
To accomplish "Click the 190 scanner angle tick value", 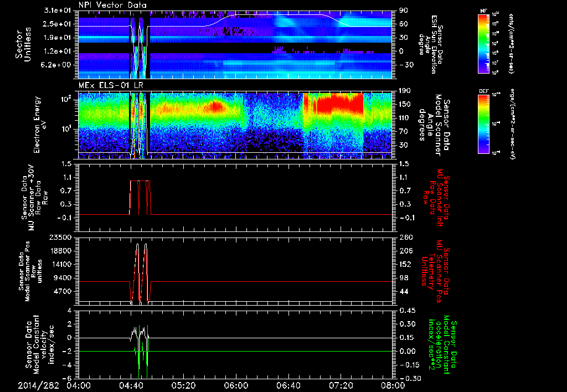I will (405, 90).
